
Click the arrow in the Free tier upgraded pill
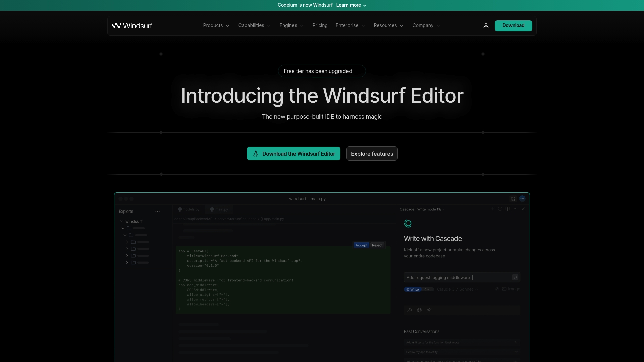[358, 71]
